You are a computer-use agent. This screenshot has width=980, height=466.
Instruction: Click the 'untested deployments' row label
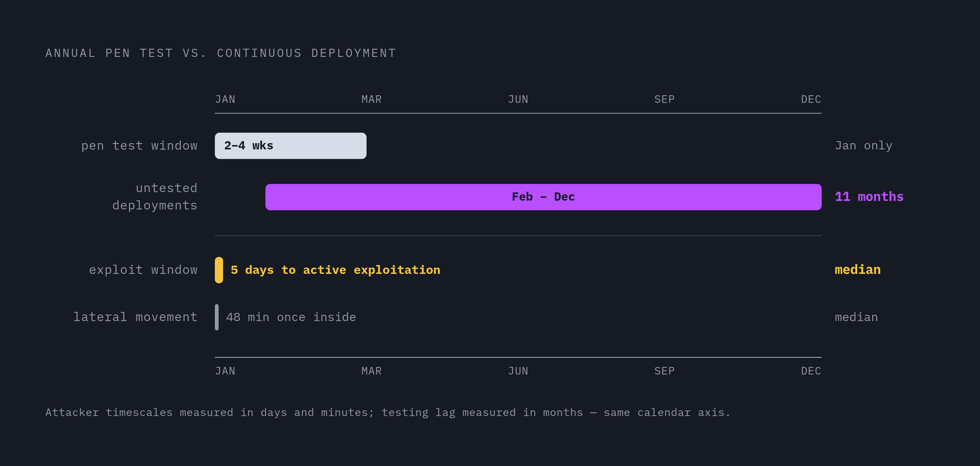(x=155, y=197)
